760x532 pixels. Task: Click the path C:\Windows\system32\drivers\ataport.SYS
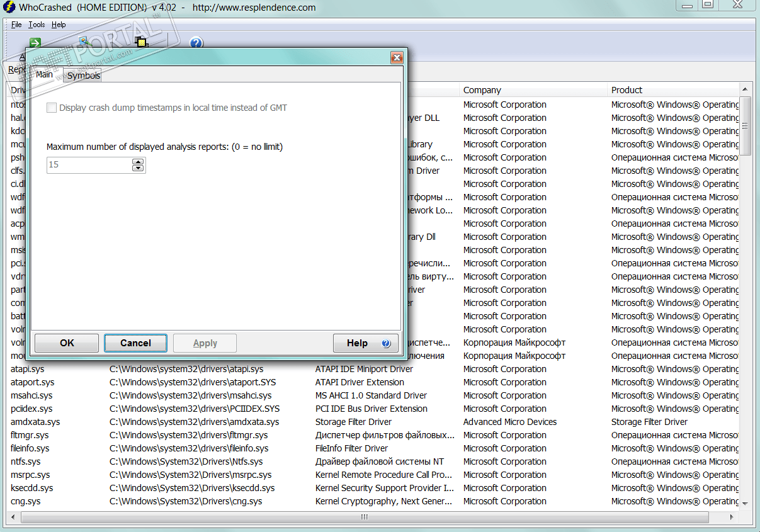pyautogui.click(x=193, y=382)
